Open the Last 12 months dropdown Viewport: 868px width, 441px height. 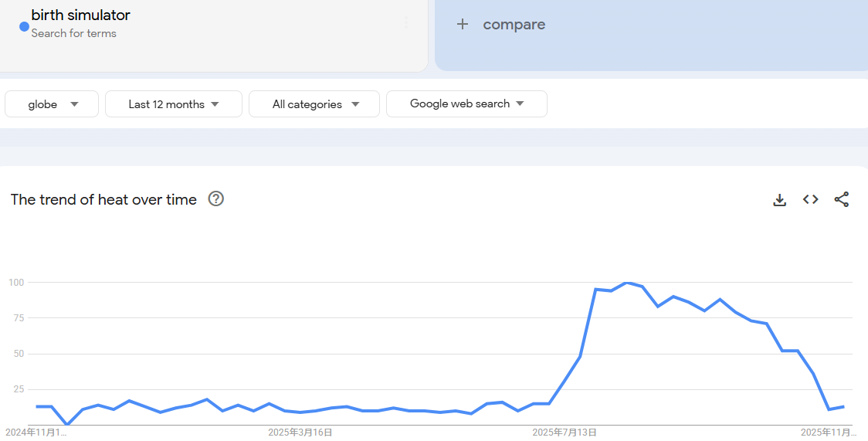click(x=174, y=104)
